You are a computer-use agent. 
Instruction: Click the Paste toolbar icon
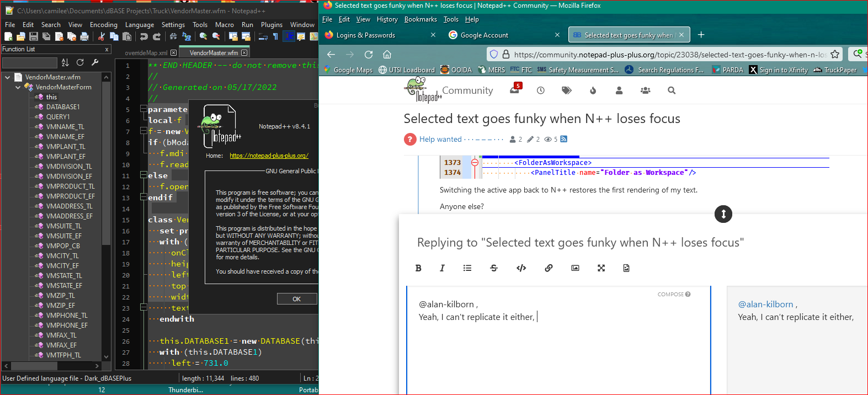127,36
